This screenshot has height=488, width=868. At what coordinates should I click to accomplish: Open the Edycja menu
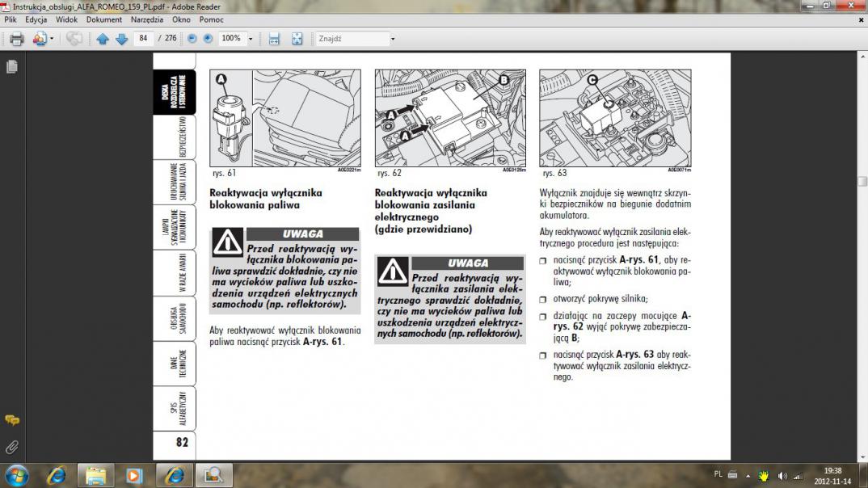click(36, 19)
